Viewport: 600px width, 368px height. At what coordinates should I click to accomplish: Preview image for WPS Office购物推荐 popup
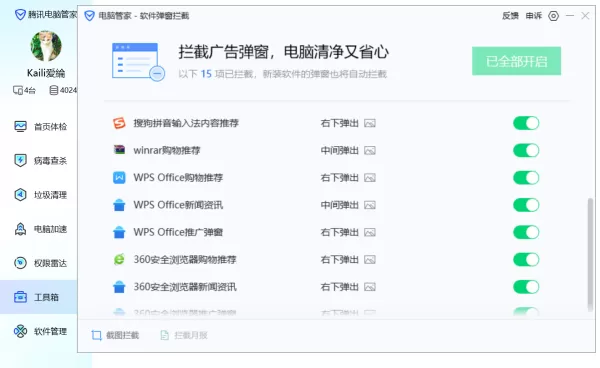tap(370, 177)
